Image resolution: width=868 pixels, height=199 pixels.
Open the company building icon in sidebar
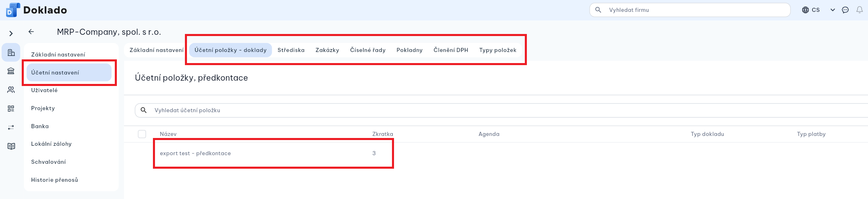pos(11,52)
